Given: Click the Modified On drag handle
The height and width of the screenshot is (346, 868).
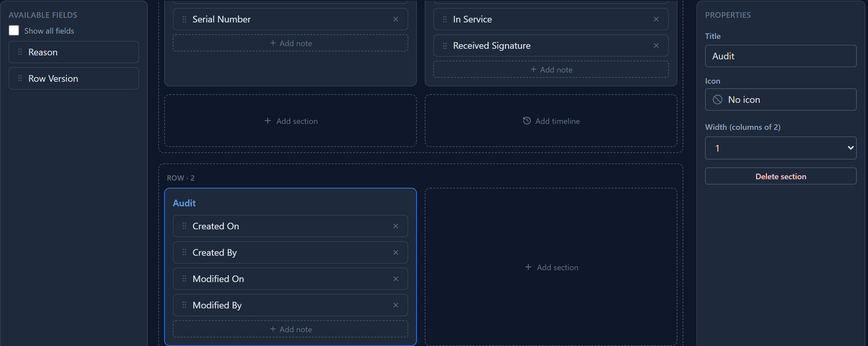Looking at the screenshot, I should (184, 278).
